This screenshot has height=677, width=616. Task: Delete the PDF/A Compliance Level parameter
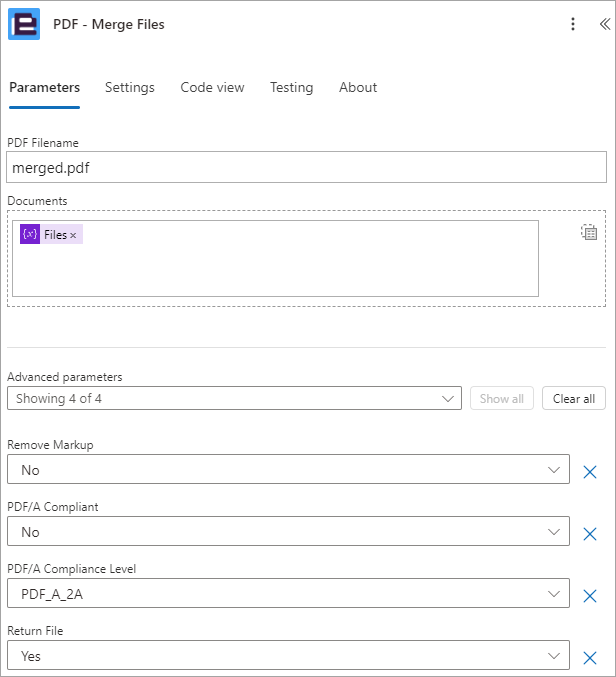click(590, 596)
